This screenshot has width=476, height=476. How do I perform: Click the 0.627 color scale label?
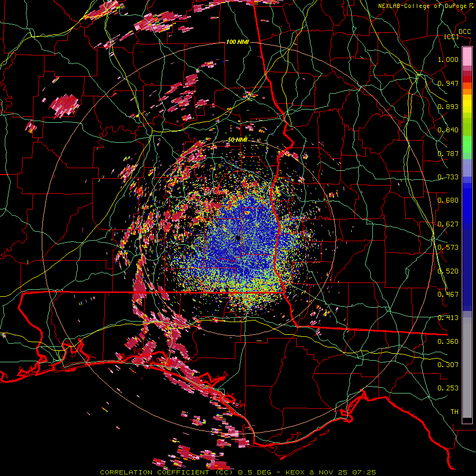pyautogui.click(x=448, y=224)
